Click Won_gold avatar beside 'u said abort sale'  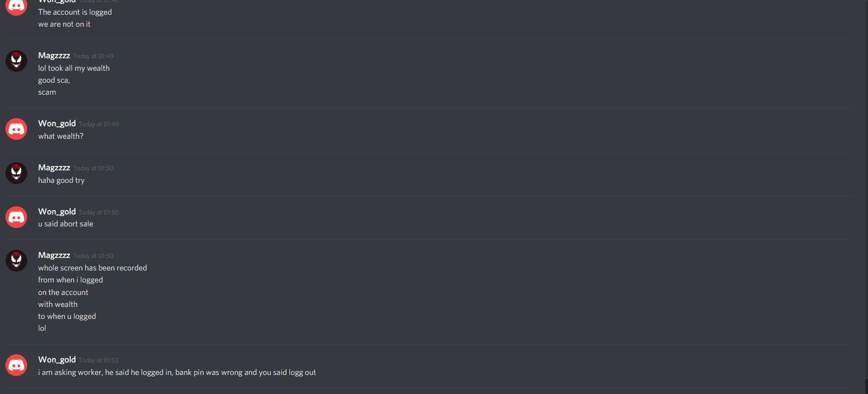click(x=16, y=217)
